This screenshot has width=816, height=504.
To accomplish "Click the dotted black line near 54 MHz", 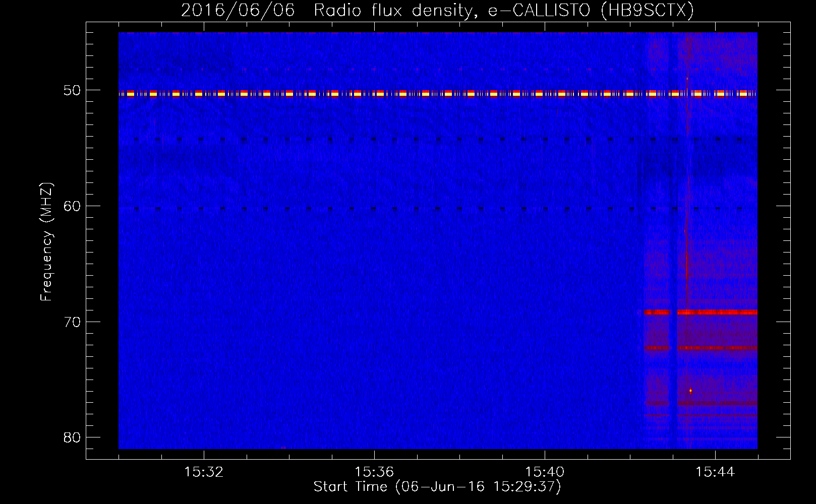I will 438,139.
